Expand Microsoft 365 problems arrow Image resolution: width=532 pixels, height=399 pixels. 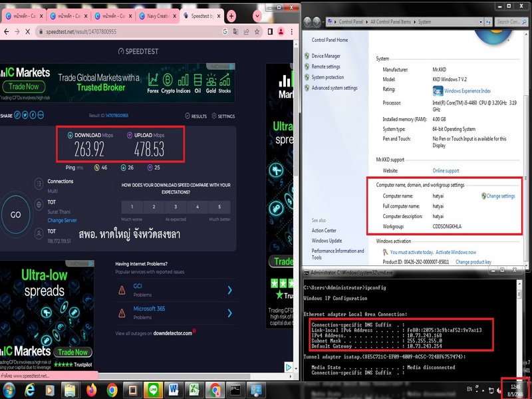click(x=229, y=313)
